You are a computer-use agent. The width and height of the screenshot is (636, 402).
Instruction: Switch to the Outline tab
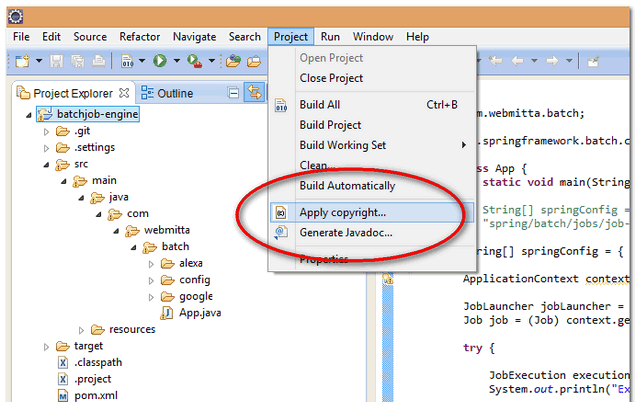pos(167,93)
